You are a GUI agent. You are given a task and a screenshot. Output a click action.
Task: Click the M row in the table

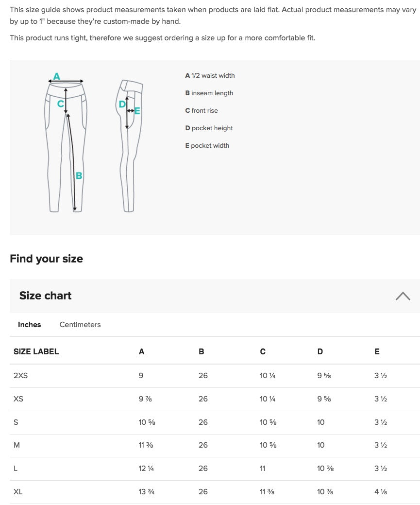point(17,445)
